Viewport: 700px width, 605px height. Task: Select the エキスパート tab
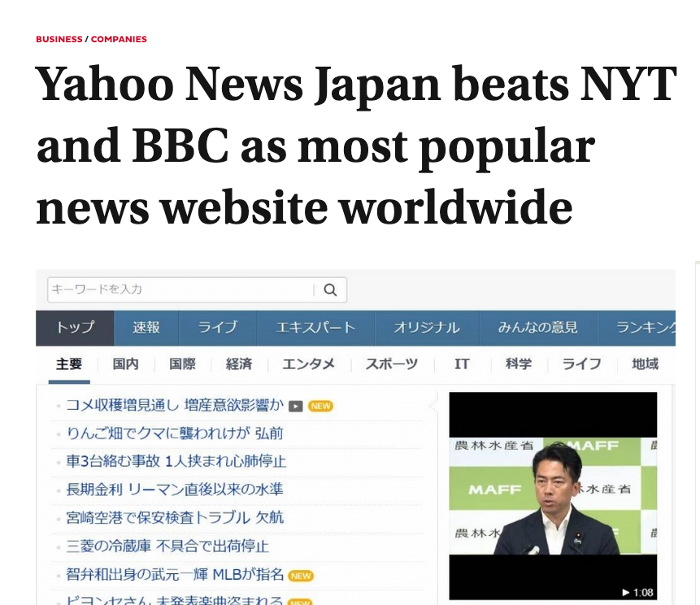[316, 328]
